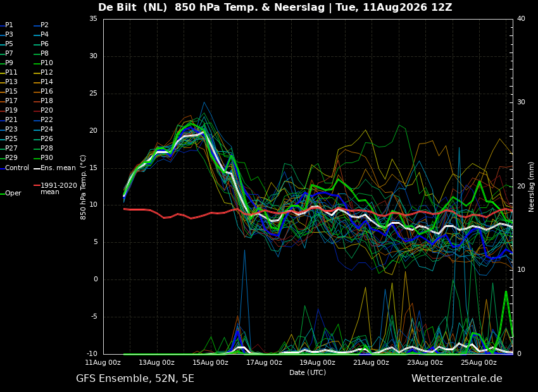Click the 21Aug 00z date label

(x=372, y=362)
